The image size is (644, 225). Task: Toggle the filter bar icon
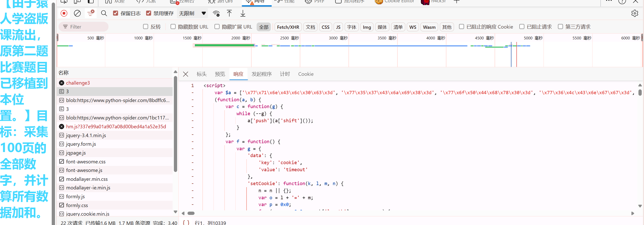91,13
